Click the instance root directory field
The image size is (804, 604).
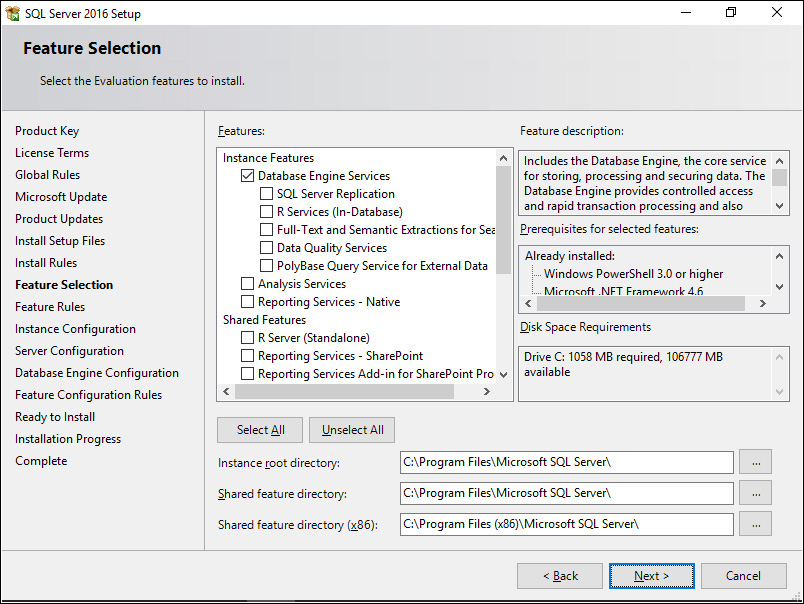(x=566, y=462)
